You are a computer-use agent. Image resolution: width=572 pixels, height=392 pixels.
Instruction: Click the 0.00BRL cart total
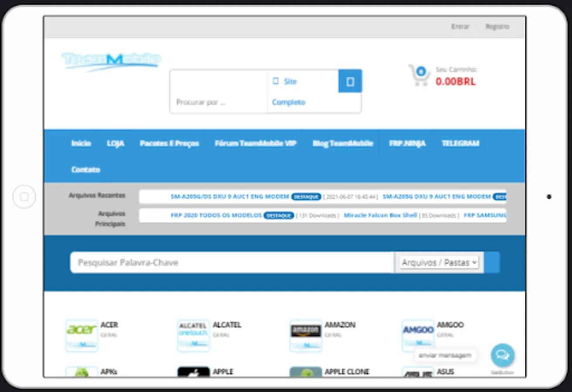tap(456, 81)
